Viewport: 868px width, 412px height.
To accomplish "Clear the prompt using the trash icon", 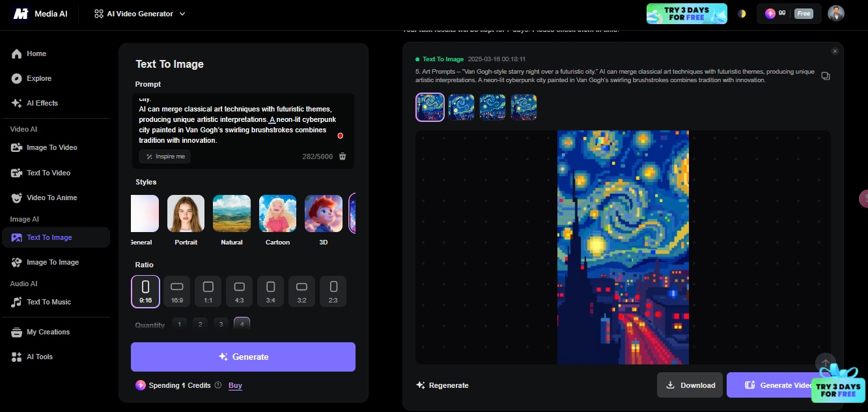I will coord(343,156).
